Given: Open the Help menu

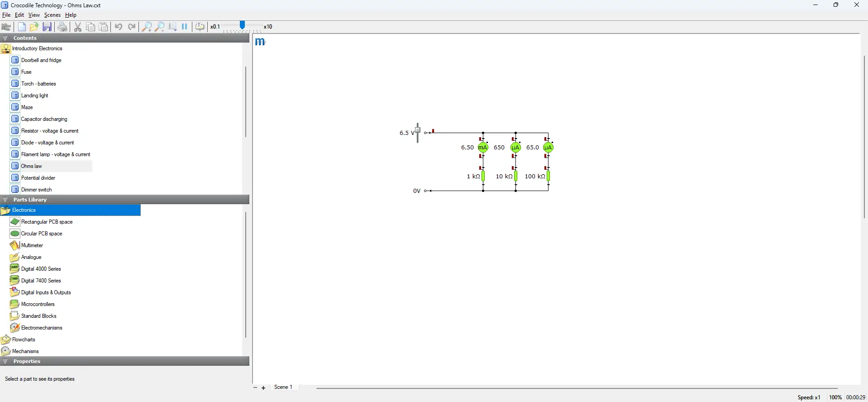Looking at the screenshot, I should [x=71, y=15].
